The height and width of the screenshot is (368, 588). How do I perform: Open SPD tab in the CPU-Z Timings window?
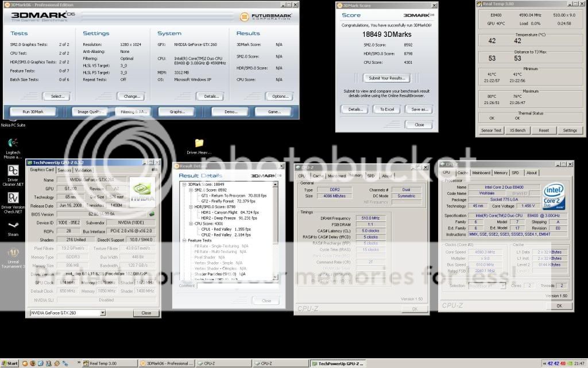click(371, 176)
